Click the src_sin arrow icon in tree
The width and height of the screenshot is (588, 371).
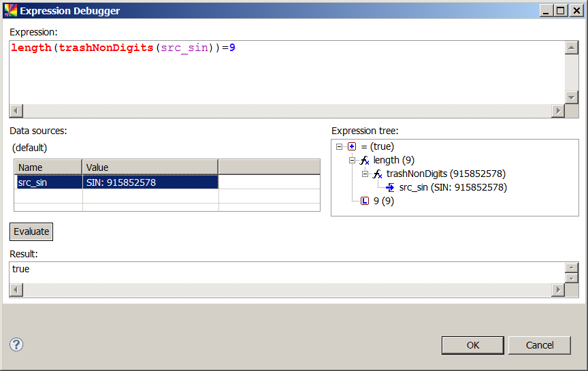tap(391, 187)
